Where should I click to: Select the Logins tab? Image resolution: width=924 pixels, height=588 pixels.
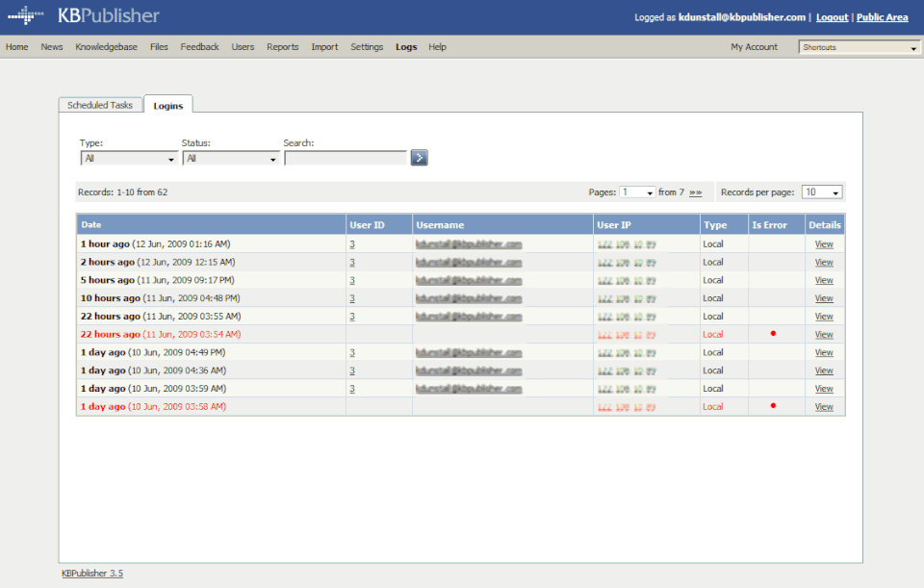[x=168, y=106]
